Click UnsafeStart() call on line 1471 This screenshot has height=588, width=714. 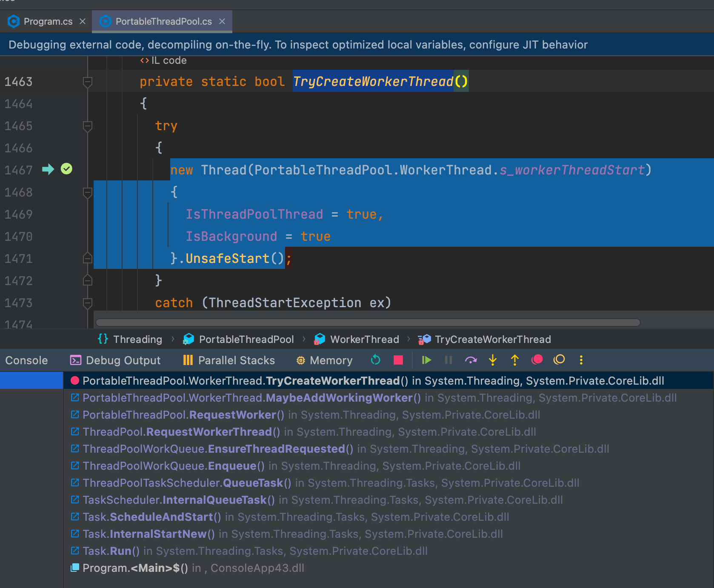(x=234, y=258)
